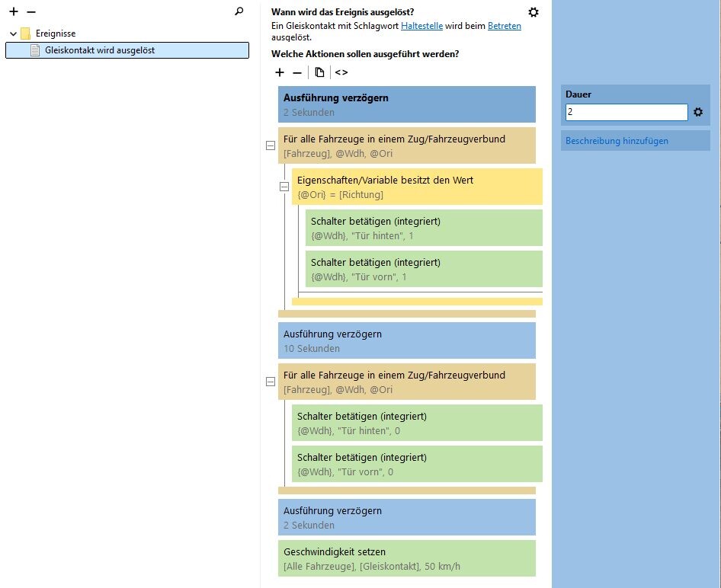Remove the event with the minus icon in the Ereignisse panel
Screen dimensions: 721x588
pos(30,11)
